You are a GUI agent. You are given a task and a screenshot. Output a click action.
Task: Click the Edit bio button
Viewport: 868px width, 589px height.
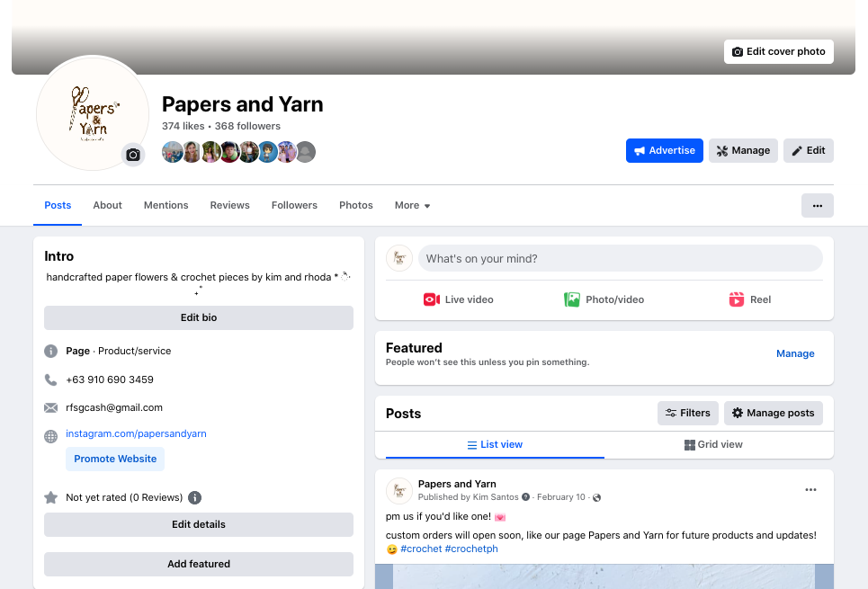click(199, 317)
